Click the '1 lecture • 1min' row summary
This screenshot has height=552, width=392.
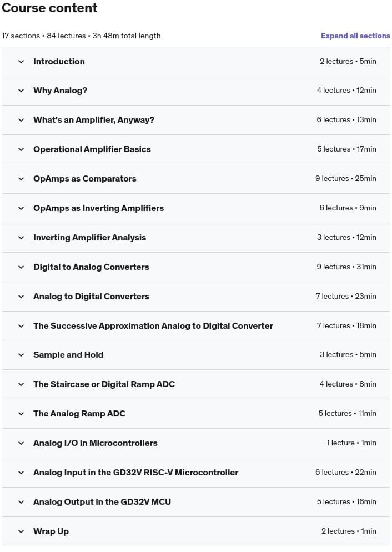pyautogui.click(x=351, y=443)
